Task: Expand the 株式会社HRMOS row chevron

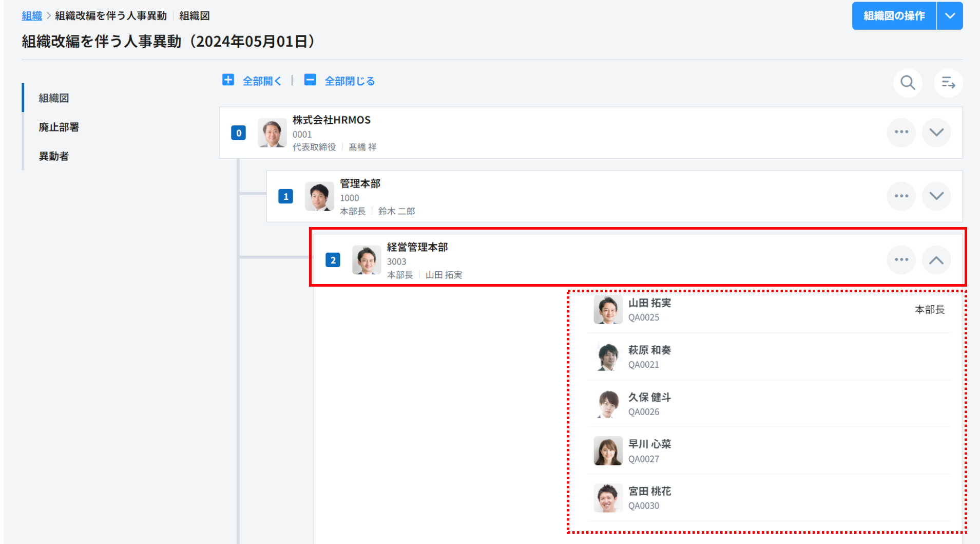Action: [x=936, y=133]
